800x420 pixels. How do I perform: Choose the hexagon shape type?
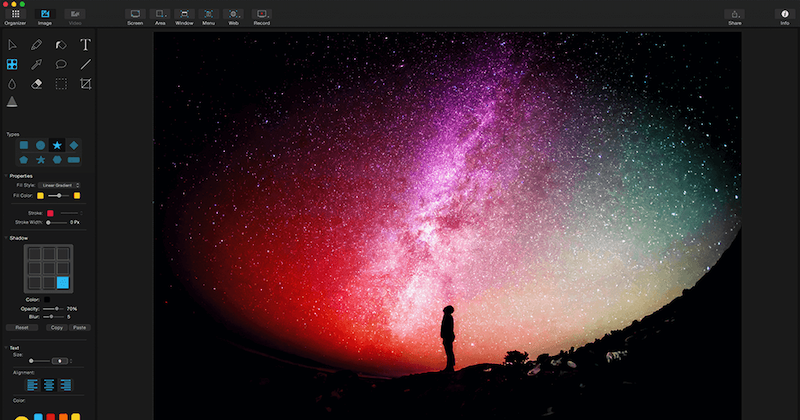click(x=57, y=160)
